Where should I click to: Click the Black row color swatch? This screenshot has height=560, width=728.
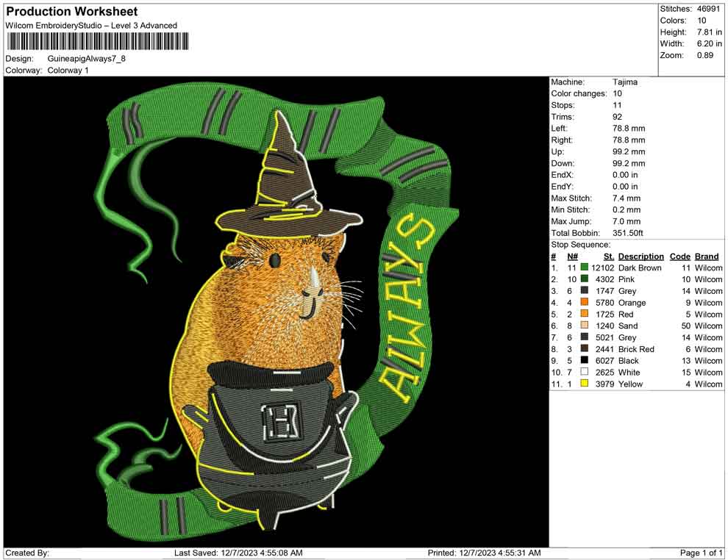point(585,360)
